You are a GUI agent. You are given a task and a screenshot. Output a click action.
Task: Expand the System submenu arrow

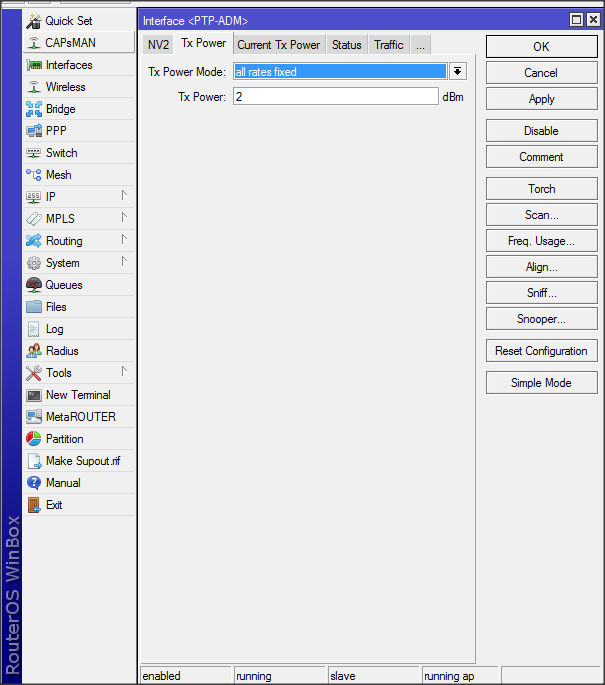(124, 261)
